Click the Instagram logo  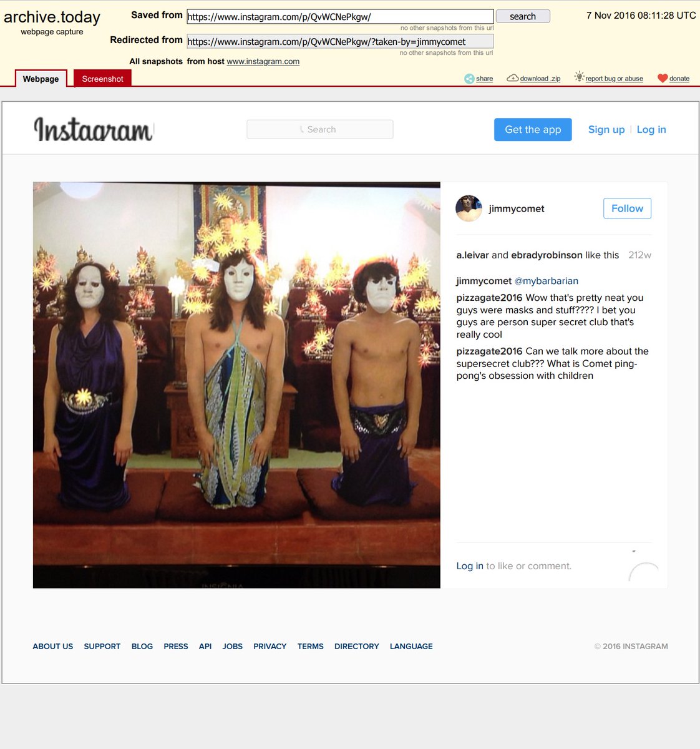(x=94, y=130)
